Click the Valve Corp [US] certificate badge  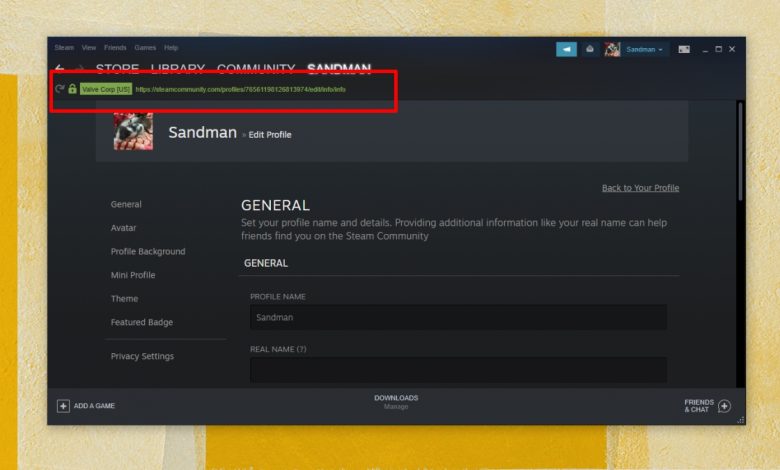coord(106,89)
